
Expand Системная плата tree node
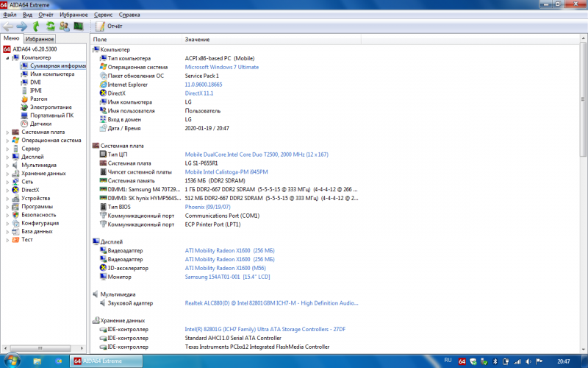point(7,132)
